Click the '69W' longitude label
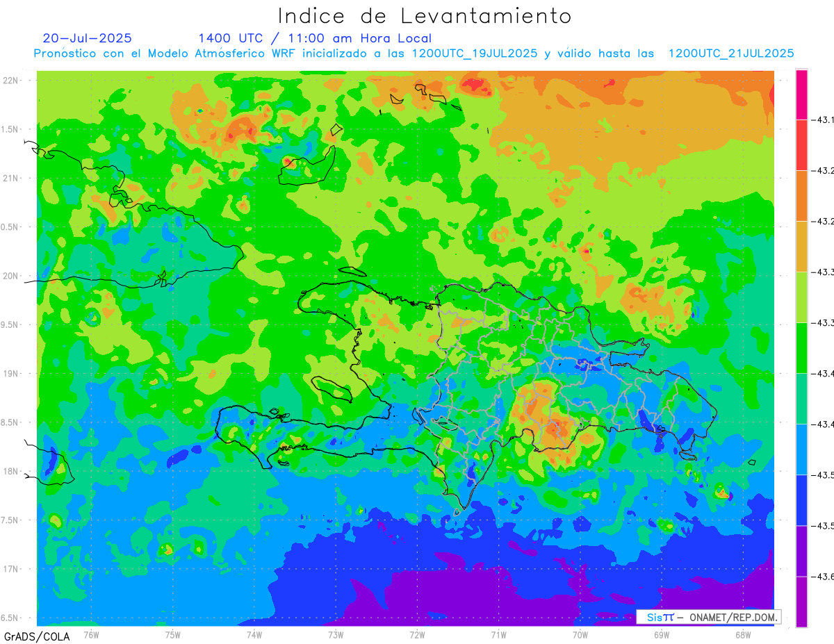Viewport: 834px width, 644px height. 661,634
